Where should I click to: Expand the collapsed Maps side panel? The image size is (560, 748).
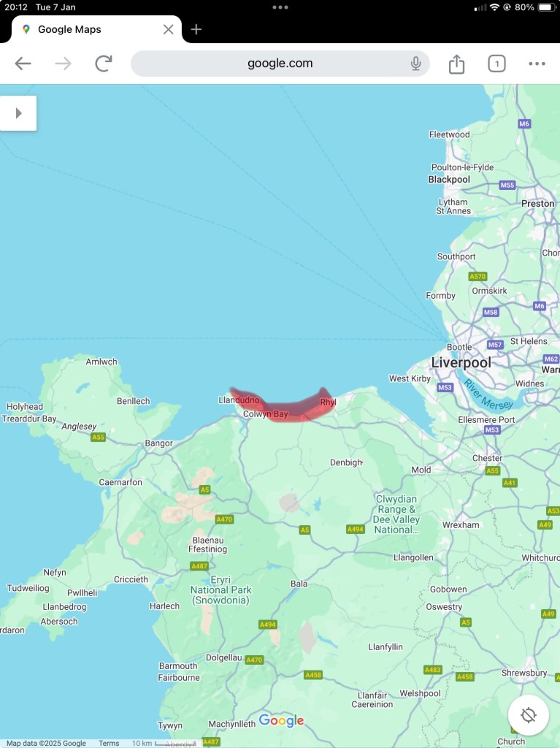(18, 113)
